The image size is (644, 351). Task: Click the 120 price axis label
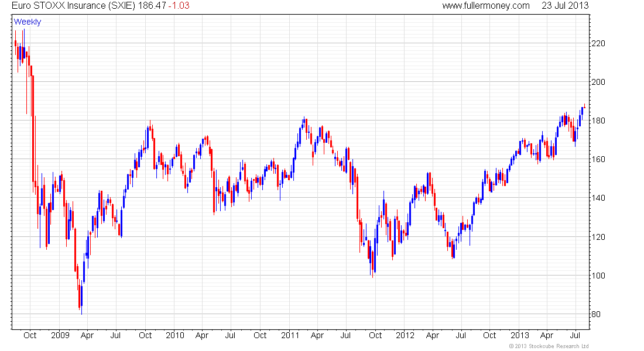(x=598, y=237)
